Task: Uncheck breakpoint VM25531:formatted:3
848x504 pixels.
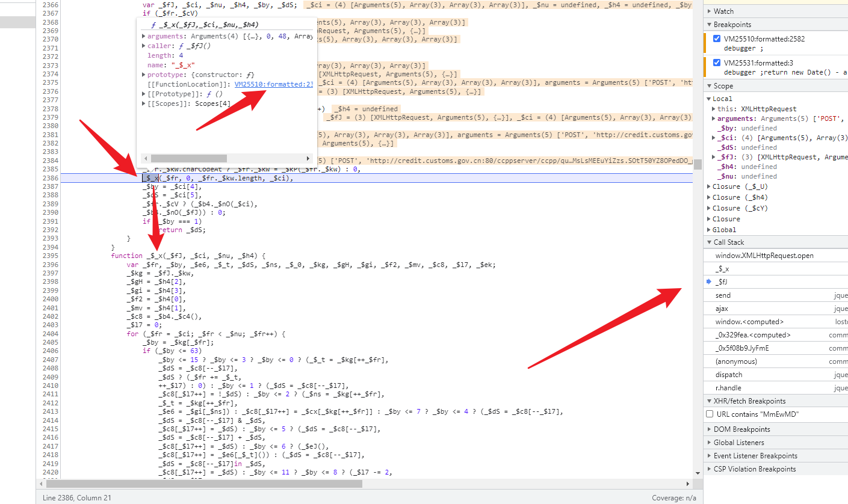Action: click(x=716, y=63)
